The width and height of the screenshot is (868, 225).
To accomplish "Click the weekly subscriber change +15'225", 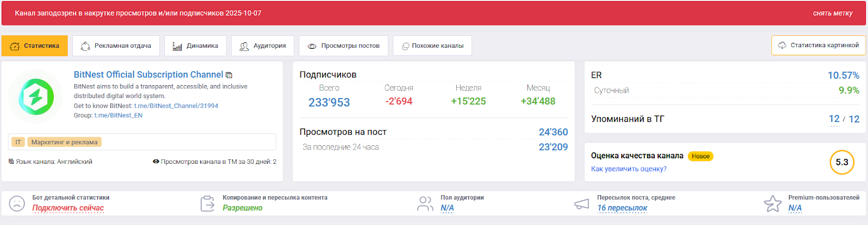I will [469, 101].
